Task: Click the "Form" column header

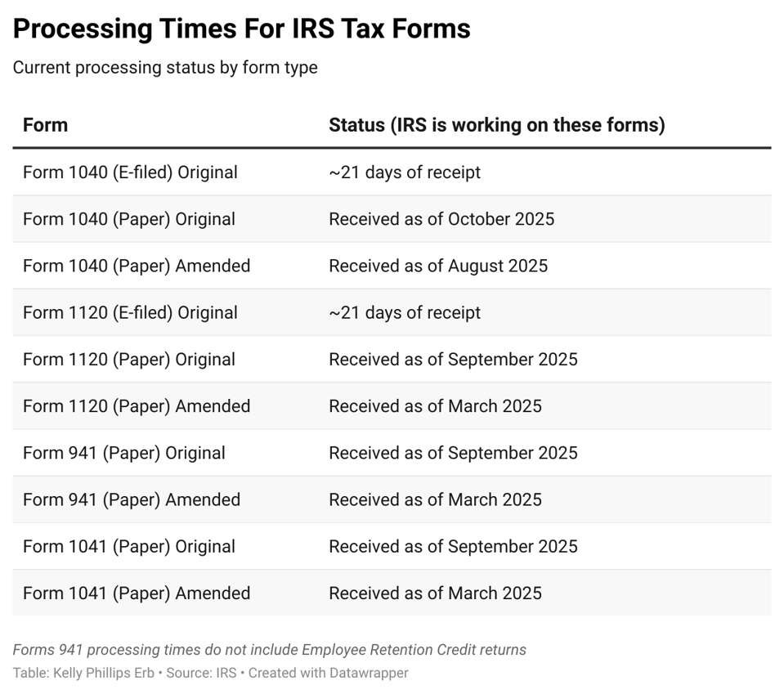Action: coord(45,125)
